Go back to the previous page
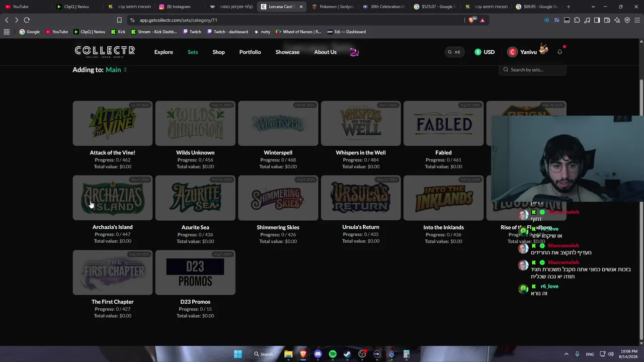Viewport: 644px width, 362px height. pyautogui.click(x=7, y=20)
